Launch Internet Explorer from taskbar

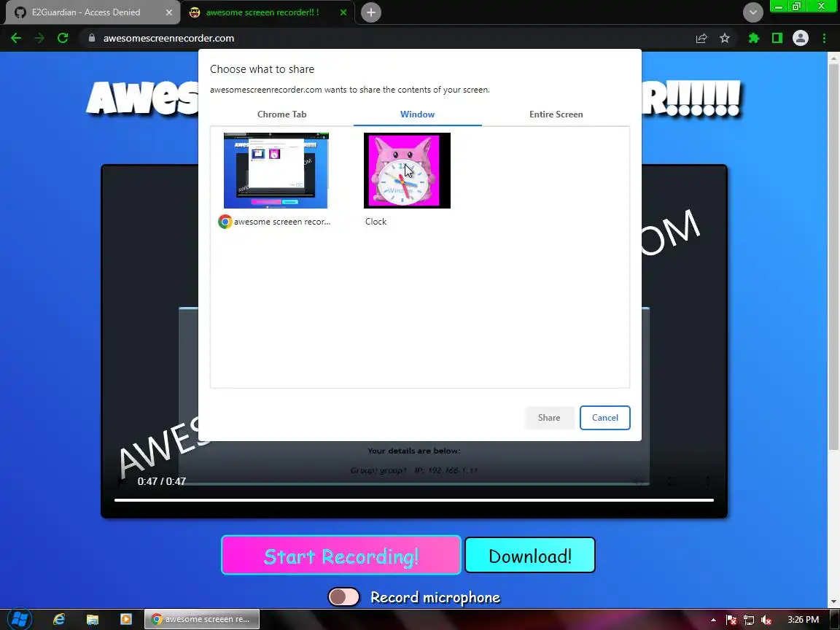[59, 619]
